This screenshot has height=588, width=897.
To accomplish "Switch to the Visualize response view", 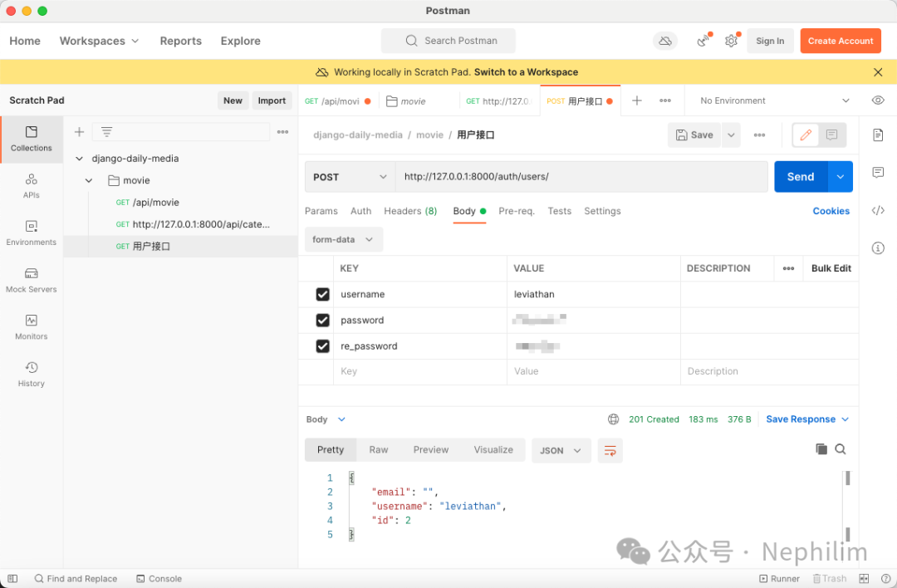I will click(x=493, y=449).
